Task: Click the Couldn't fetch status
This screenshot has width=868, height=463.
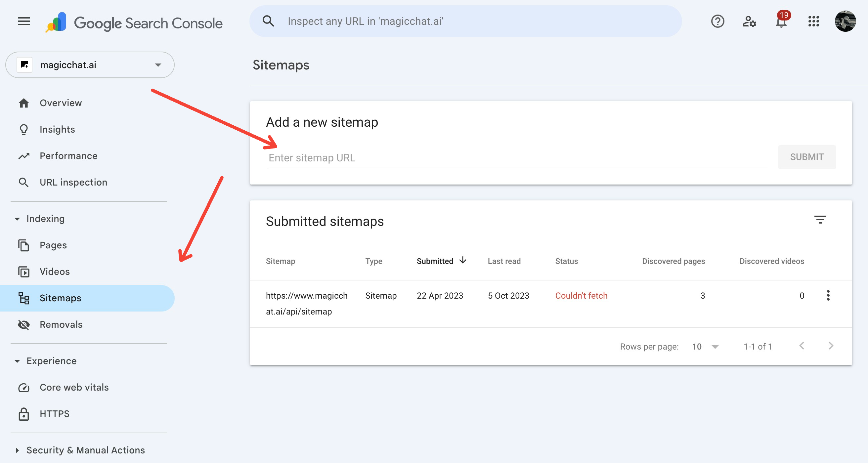Action: 581,296
